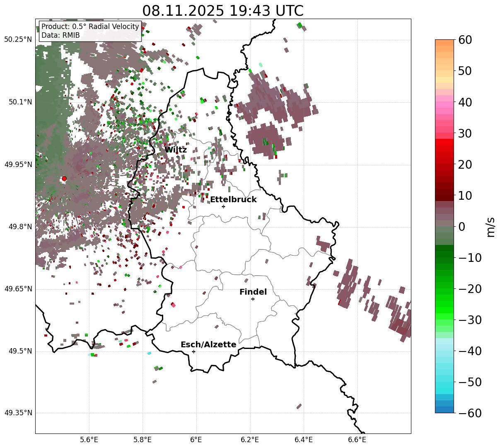Click the Findel city label

tap(253, 292)
